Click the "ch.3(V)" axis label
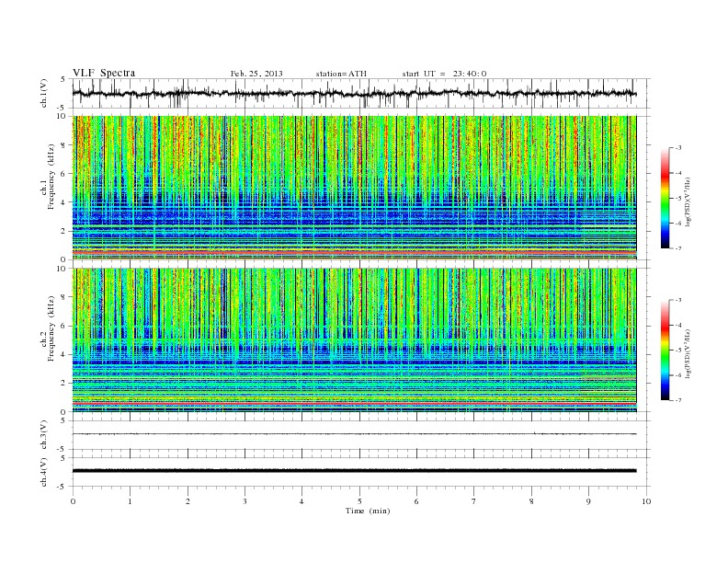 pos(44,435)
